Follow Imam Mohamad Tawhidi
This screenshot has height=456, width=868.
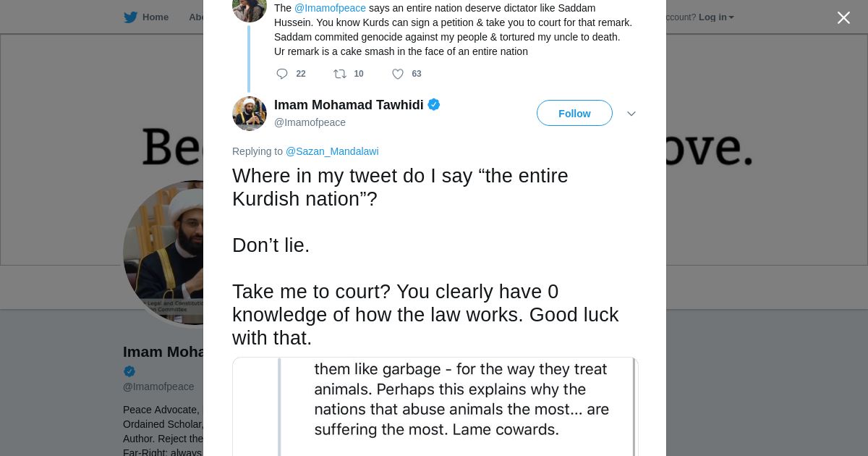pyautogui.click(x=574, y=114)
